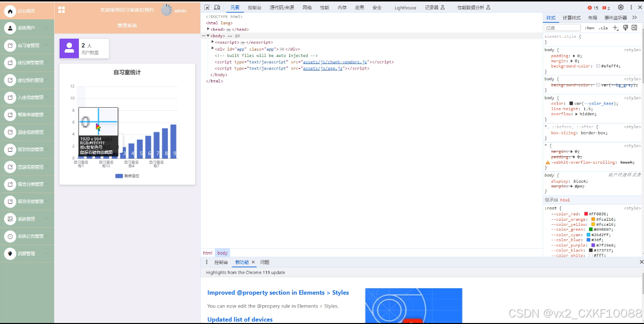The height and width of the screenshot is (324, 644).
Task: Click the 系统公告管理 info icon
Action: (x=10, y=236)
